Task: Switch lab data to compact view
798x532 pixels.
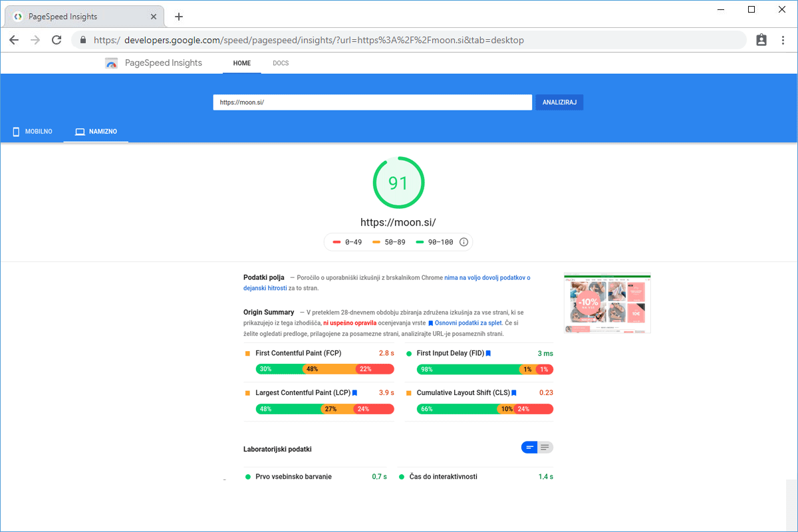Action: coord(530,448)
